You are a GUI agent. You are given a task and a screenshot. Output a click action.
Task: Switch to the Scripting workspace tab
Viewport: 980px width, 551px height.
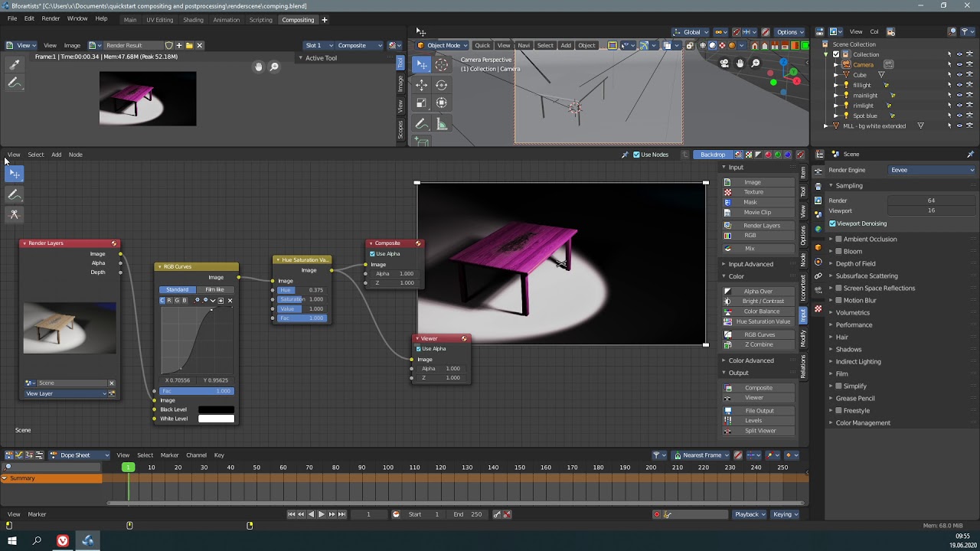pyautogui.click(x=260, y=20)
